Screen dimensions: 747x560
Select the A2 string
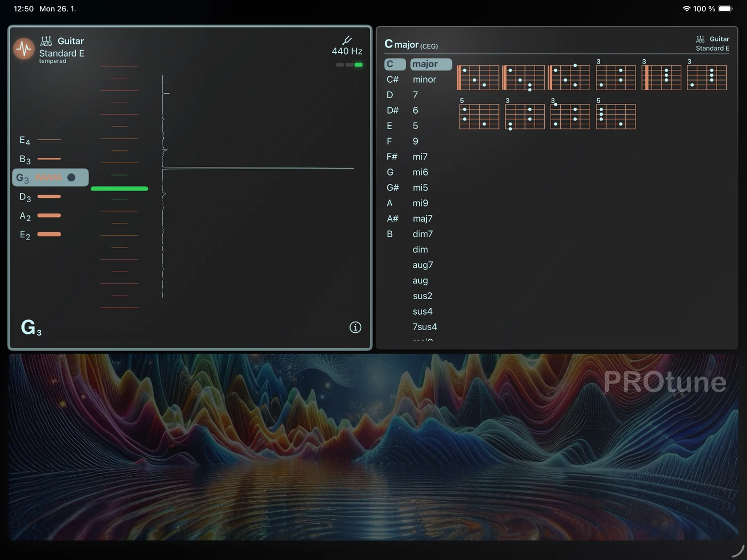[x=40, y=216]
